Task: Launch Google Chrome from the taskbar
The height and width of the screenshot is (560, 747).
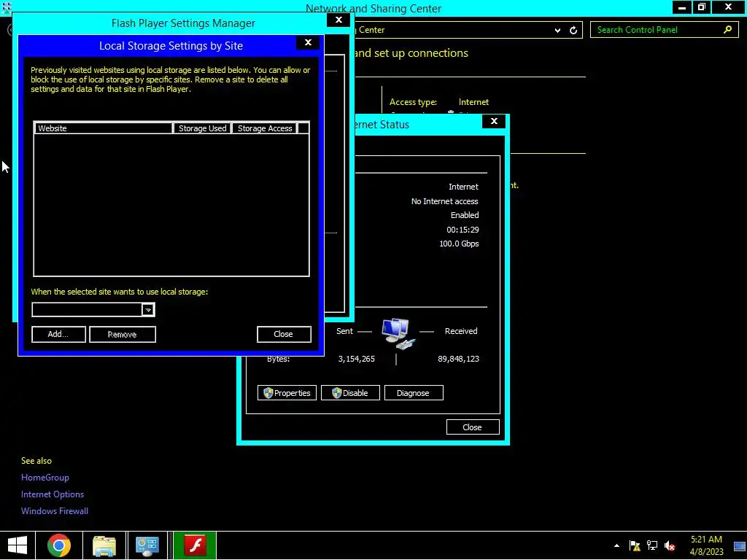Action: pyautogui.click(x=59, y=545)
